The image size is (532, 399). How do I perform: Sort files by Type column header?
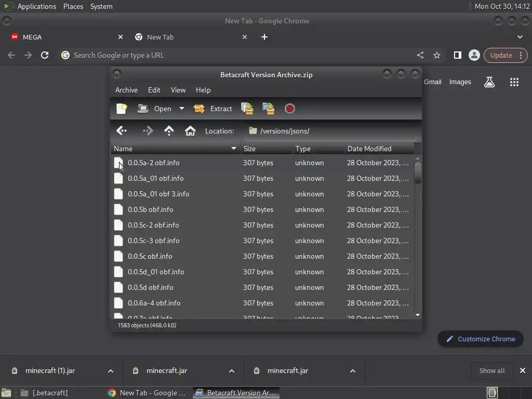pos(318,149)
